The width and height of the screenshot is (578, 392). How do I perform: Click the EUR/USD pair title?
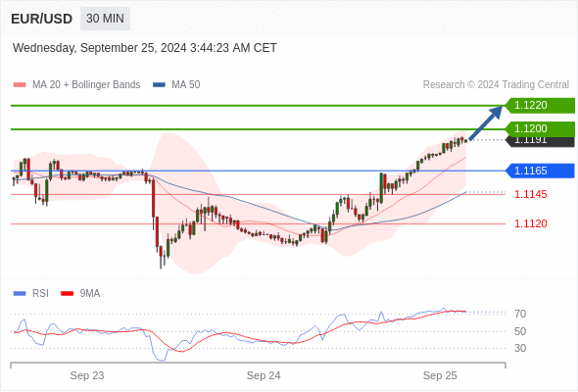pos(42,19)
